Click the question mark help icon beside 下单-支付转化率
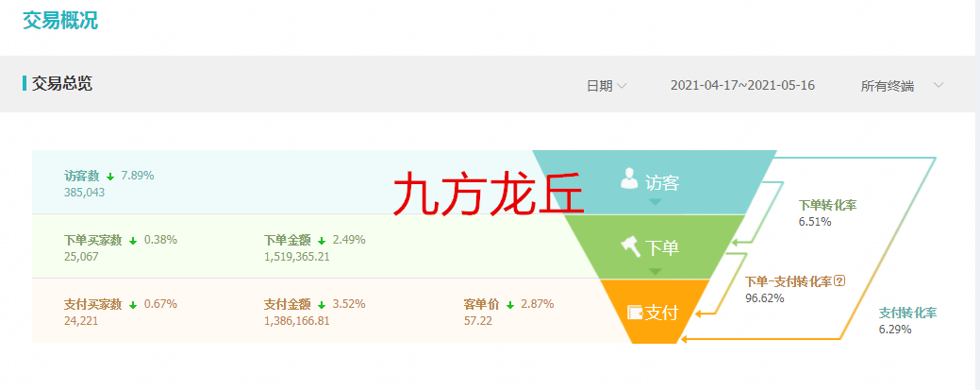Image resolution: width=980 pixels, height=390 pixels. point(840,281)
